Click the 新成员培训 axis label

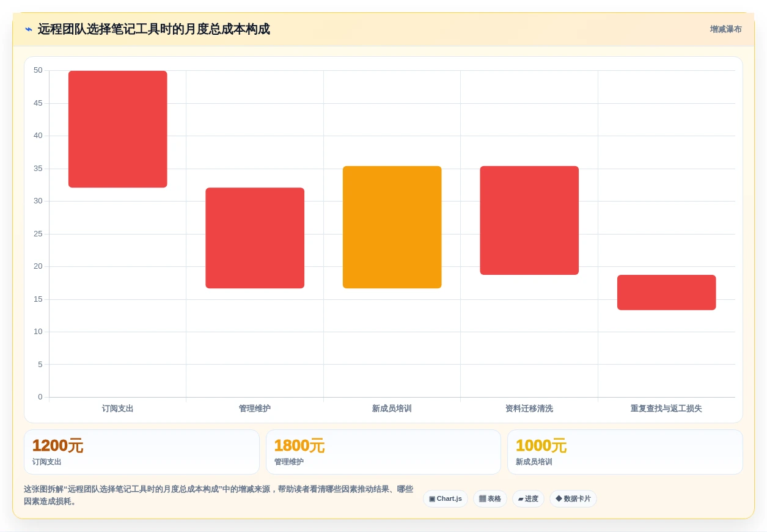coord(392,409)
